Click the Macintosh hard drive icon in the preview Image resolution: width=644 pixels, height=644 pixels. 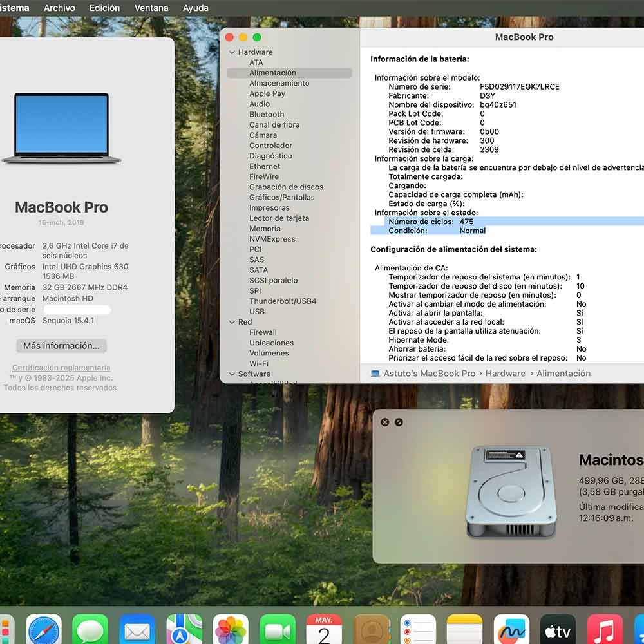point(511,491)
